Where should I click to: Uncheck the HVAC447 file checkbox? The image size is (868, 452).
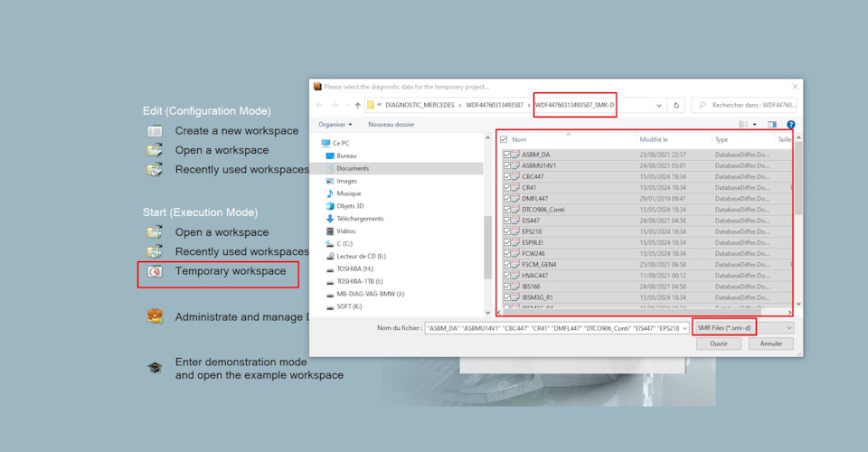pyautogui.click(x=508, y=276)
